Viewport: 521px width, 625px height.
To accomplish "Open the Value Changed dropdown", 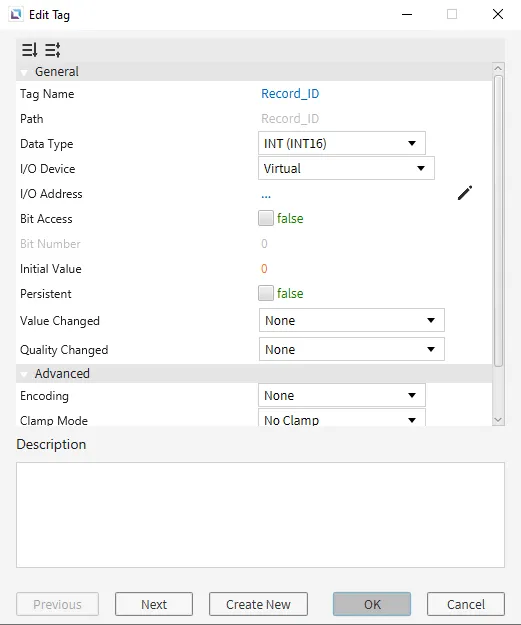I will [352, 320].
